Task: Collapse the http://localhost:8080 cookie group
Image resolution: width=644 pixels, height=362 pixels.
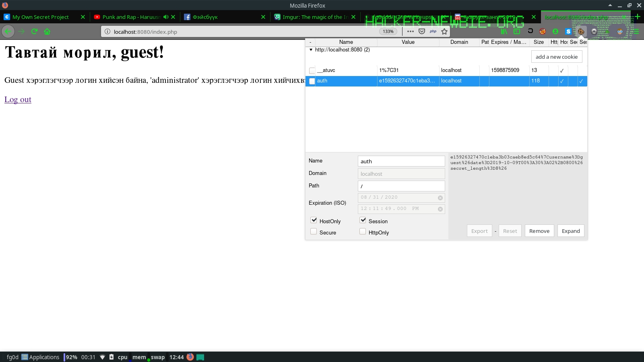Action: (x=311, y=50)
